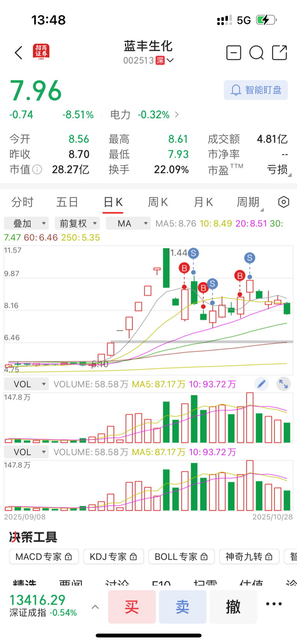Open 电力 sector chevron arrow

pos(177,115)
